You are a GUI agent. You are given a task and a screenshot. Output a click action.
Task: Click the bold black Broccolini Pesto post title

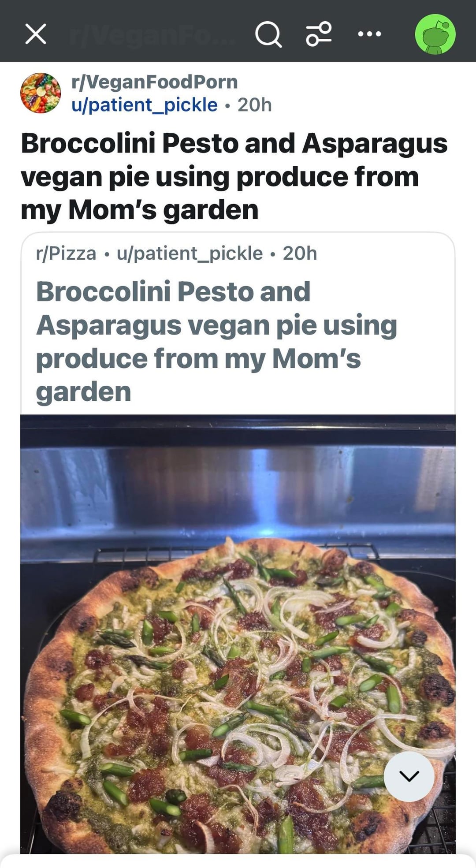click(234, 176)
